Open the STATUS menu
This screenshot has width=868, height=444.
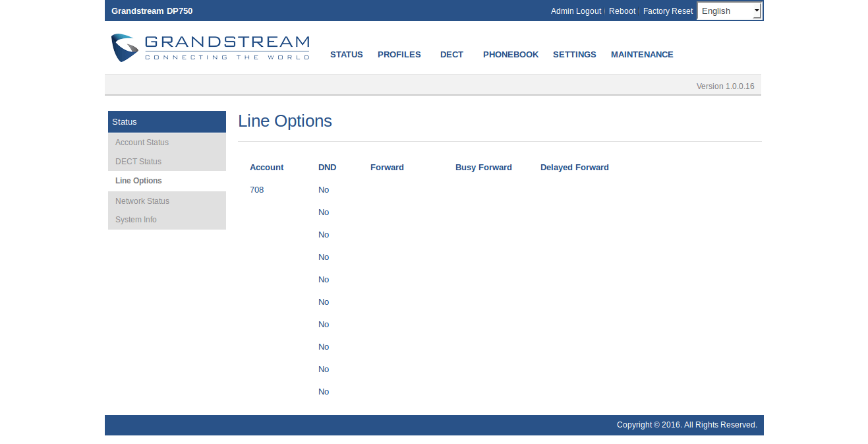coord(346,55)
